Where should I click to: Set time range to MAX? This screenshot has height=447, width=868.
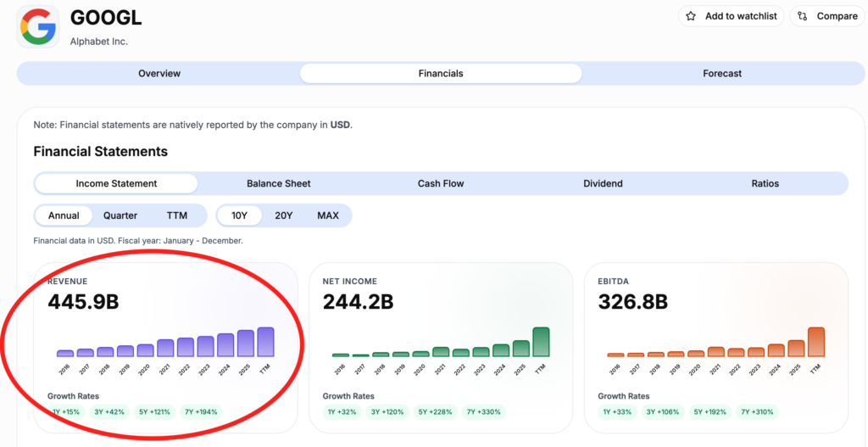(328, 215)
